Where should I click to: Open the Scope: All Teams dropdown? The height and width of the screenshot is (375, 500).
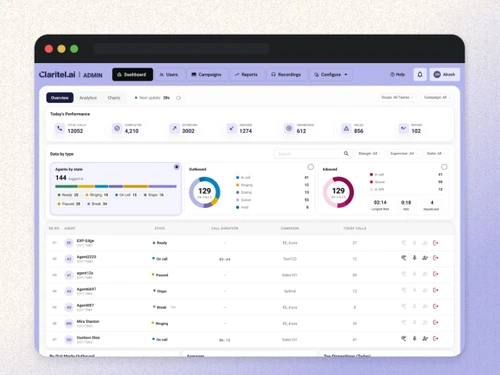pyautogui.click(x=397, y=97)
